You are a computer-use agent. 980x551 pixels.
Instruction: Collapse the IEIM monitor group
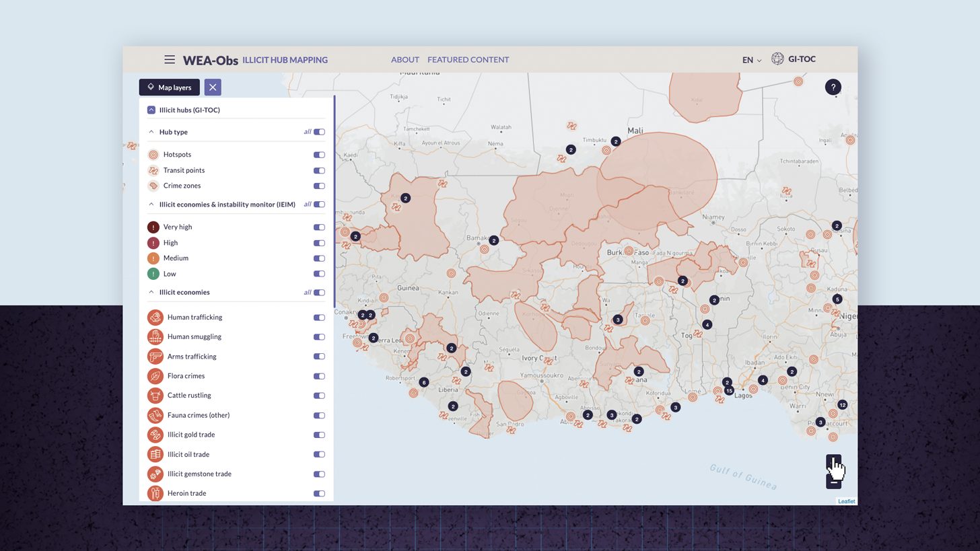[x=151, y=204]
